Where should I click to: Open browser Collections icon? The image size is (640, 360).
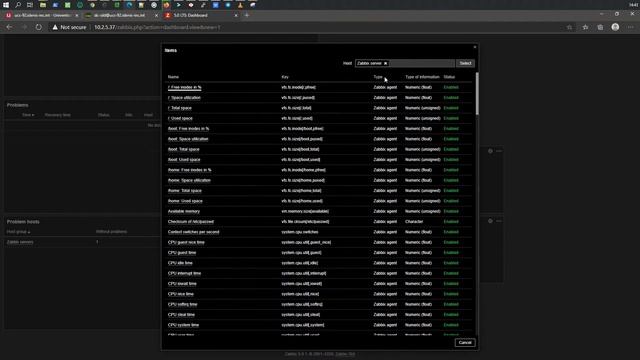600,27
